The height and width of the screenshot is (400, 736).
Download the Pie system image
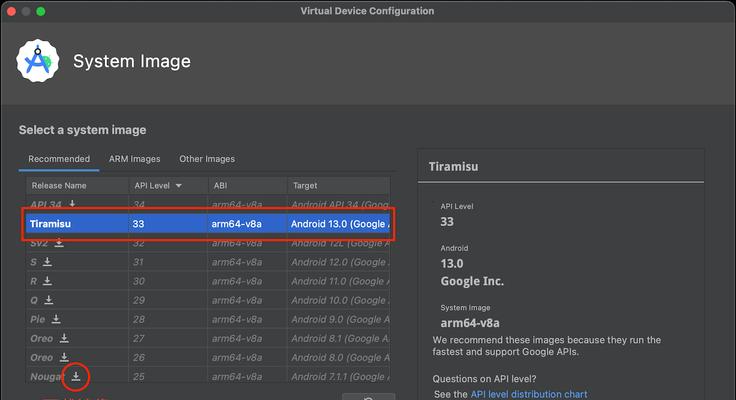tap(56, 319)
